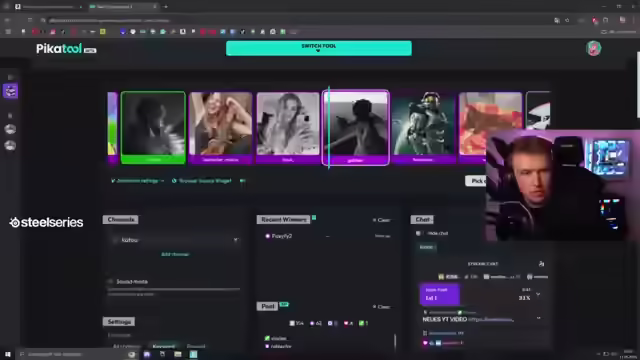Click the community points icon in chat header
The width and height of the screenshot is (640, 360).
pyautogui.click(x=541, y=264)
